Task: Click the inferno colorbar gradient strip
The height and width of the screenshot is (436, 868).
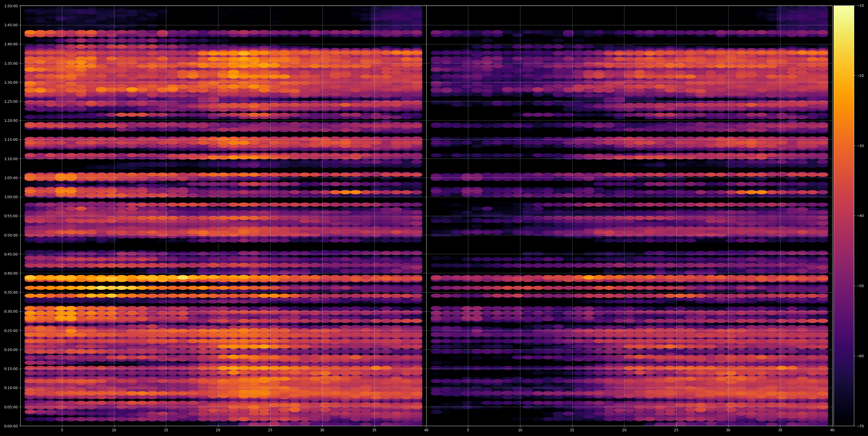Action: tap(844, 216)
